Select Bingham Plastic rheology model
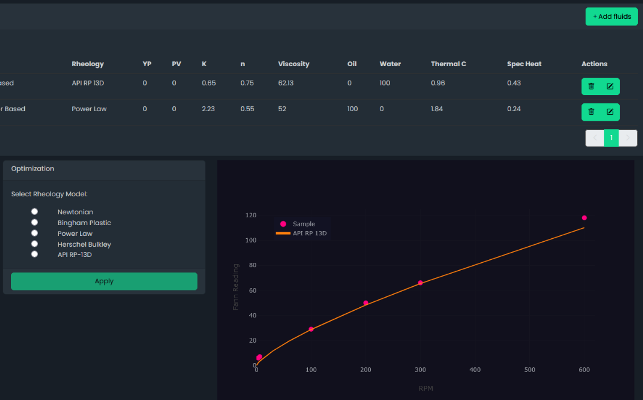This screenshot has height=400, width=643. (35, 222)
